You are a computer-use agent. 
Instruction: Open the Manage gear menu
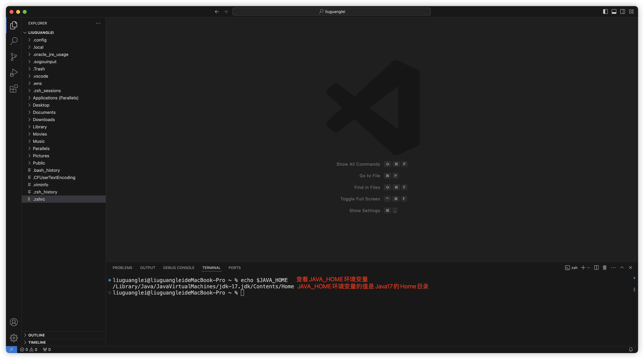[x=14, y=338]
